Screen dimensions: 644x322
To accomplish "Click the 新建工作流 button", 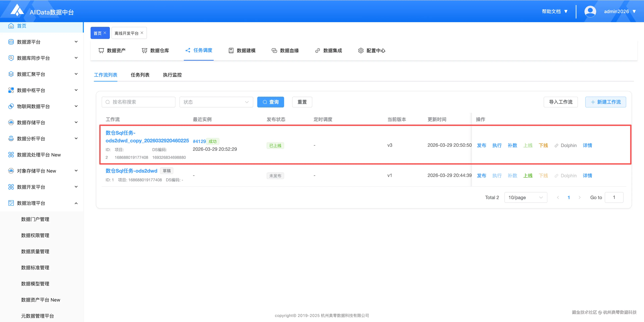I will pos(605,102).
